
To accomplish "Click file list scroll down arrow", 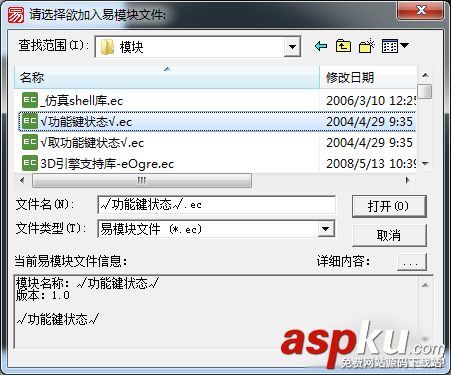I will (x=425, y=164).
